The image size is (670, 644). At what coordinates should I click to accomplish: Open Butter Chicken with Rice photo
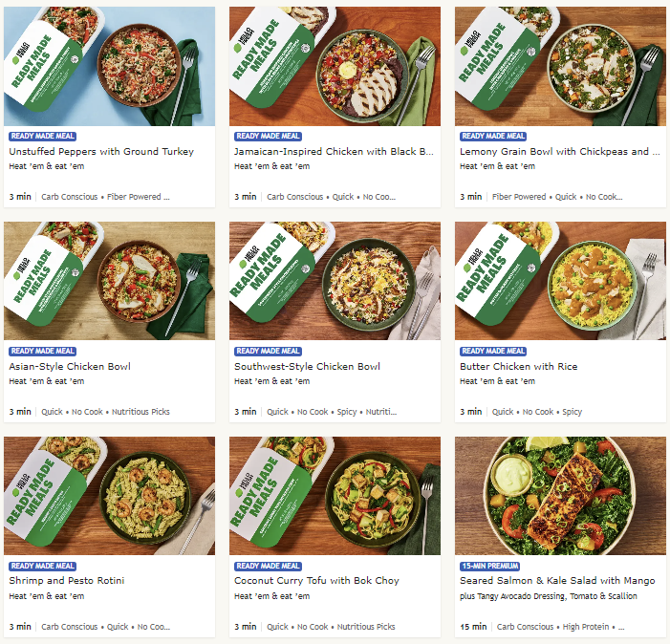point(560,281)
